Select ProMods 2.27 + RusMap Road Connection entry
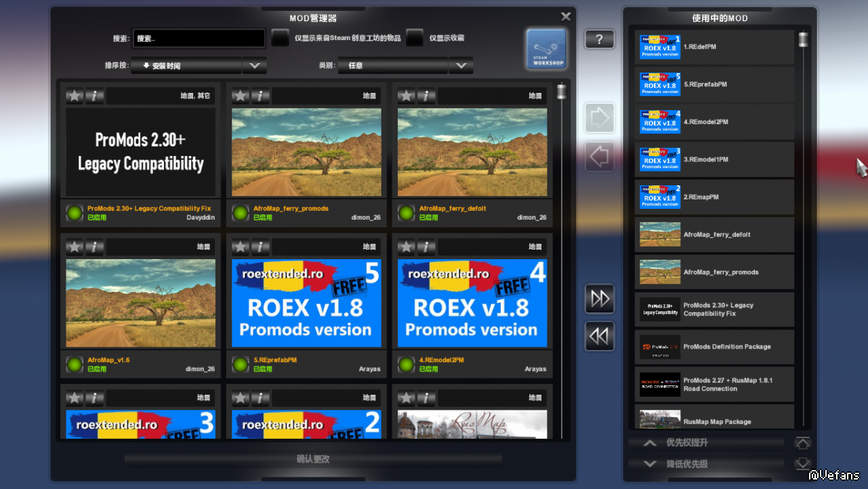The height and width of the screenshot is (489, 868). (x=714, y=385)
